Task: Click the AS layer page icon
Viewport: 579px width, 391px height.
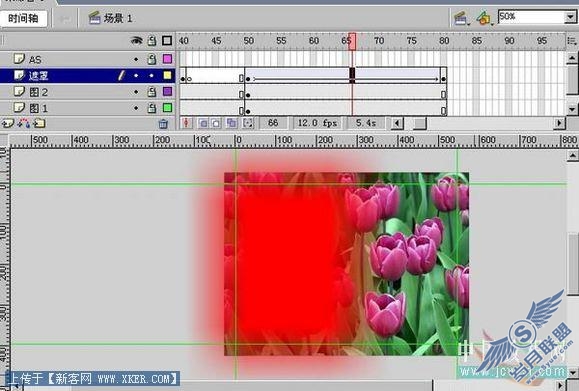Action: pos(19,58)
